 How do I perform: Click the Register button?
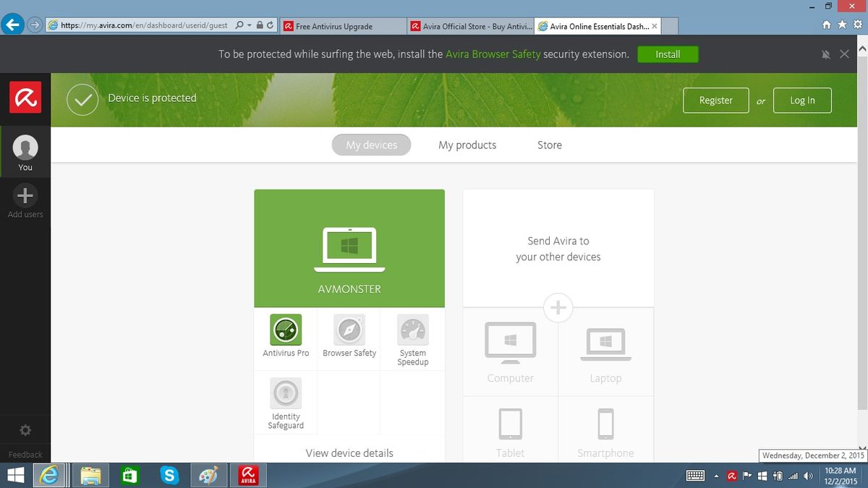(x=716, y=100)
